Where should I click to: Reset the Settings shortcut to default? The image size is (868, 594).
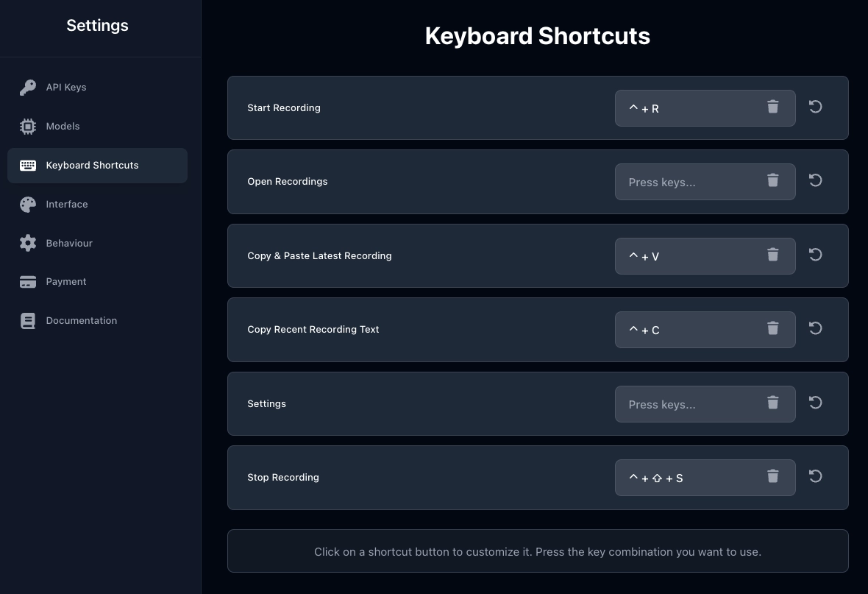click(815, 403)
